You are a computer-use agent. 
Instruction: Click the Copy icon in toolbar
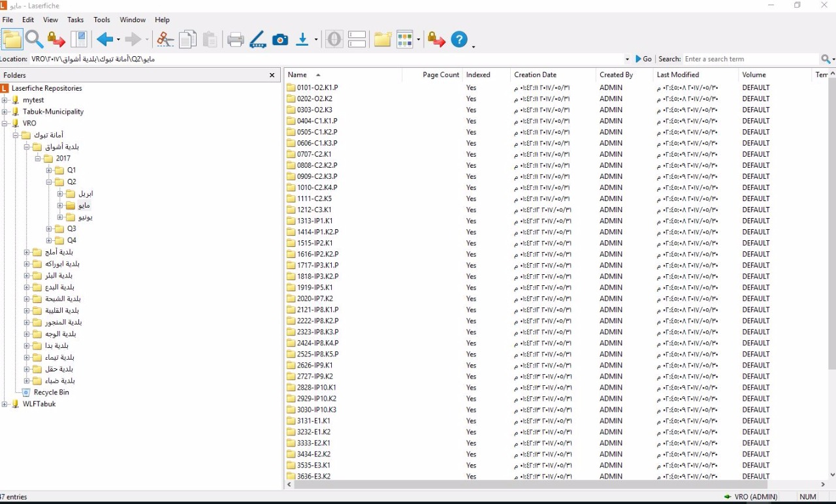click(187, 40)
